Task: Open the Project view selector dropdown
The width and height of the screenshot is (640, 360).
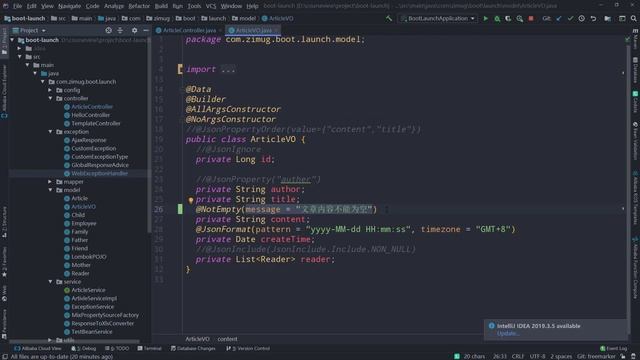Action: (x=29, y=30)
